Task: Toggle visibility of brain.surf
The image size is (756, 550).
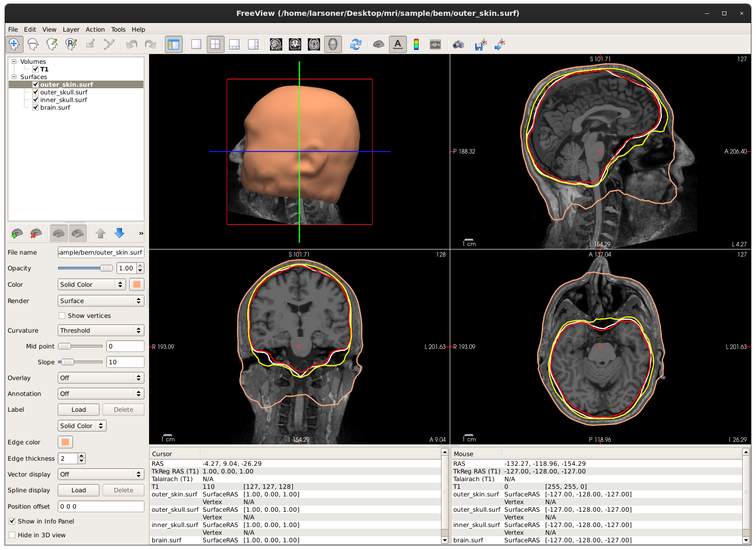Action: click(35, 108)
